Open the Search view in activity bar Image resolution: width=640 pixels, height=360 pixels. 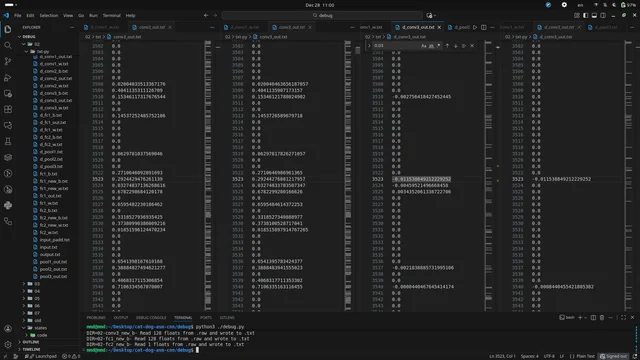tap(8, 45)
